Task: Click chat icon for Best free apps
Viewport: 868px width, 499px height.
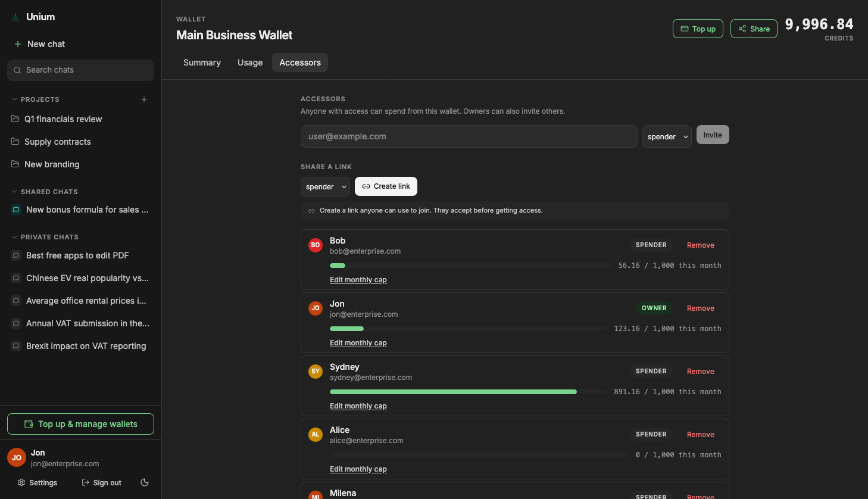Action: click(16, 255)
